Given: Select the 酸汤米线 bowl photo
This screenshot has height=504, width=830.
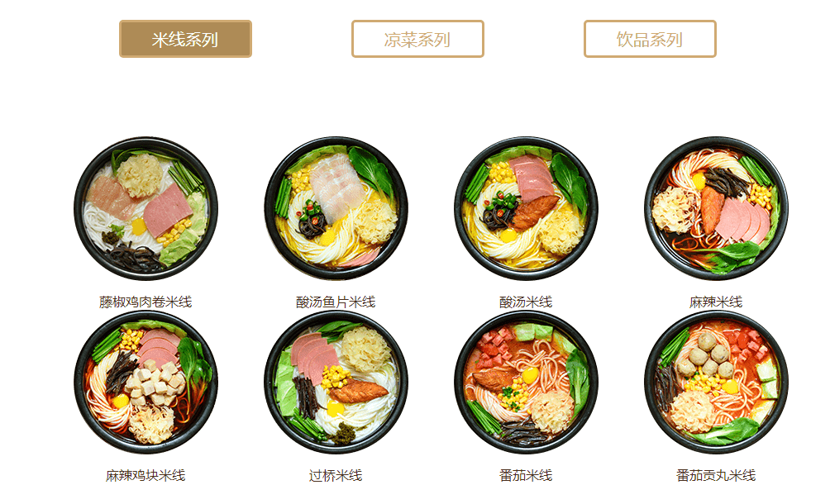Looking at the screenshot, I should pos(526,208).
